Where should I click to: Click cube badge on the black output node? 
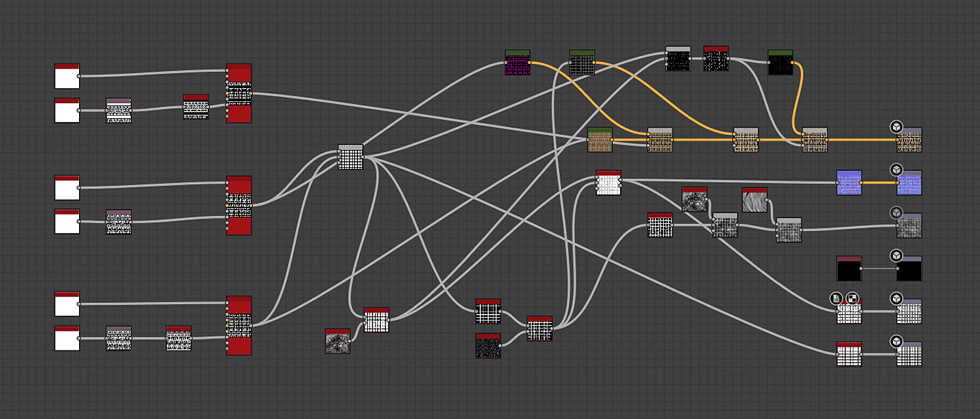(x=896, y=255)
